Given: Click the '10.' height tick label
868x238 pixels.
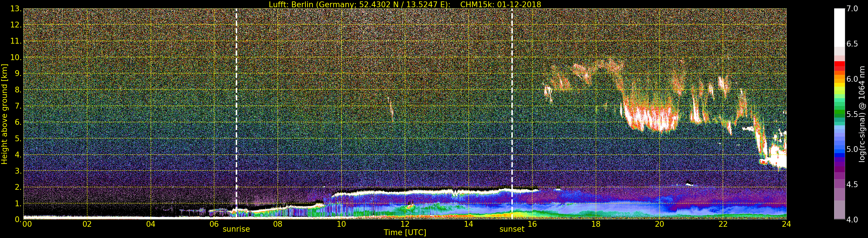Looking at the screenshot, I should pos(16,57).
